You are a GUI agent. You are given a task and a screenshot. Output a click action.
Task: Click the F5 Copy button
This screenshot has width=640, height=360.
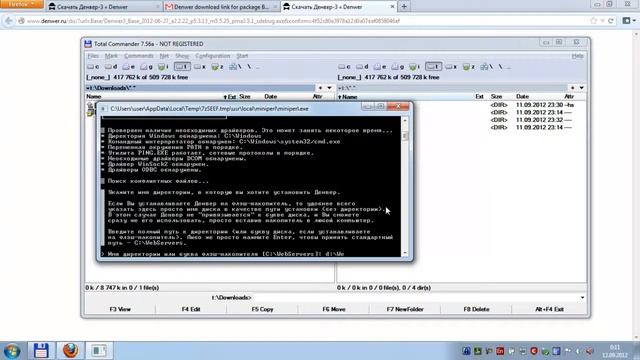(262, 309)
